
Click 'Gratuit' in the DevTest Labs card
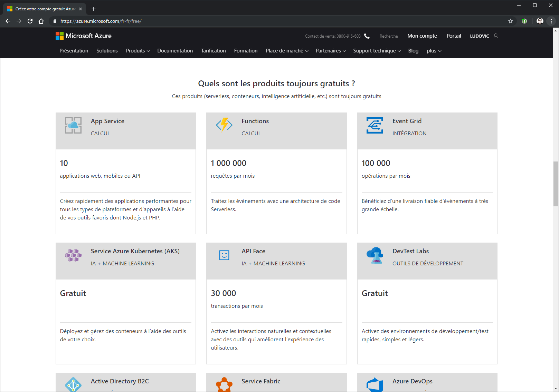click(x=375, y=293)
